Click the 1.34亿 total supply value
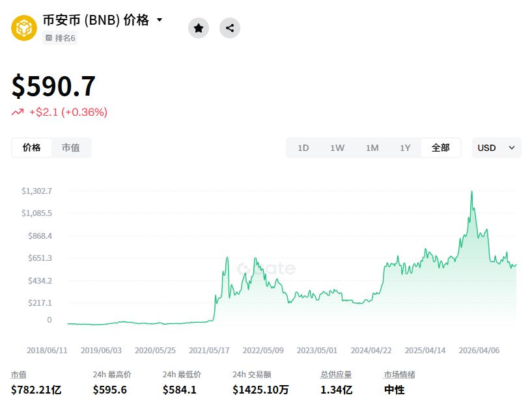 pos(336,390)
